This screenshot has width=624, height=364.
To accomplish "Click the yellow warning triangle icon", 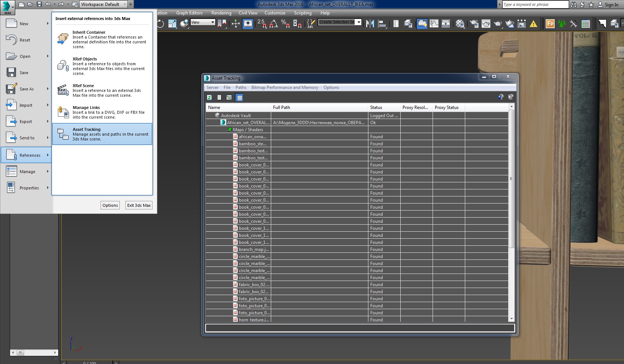I will (x=533, y=24).
